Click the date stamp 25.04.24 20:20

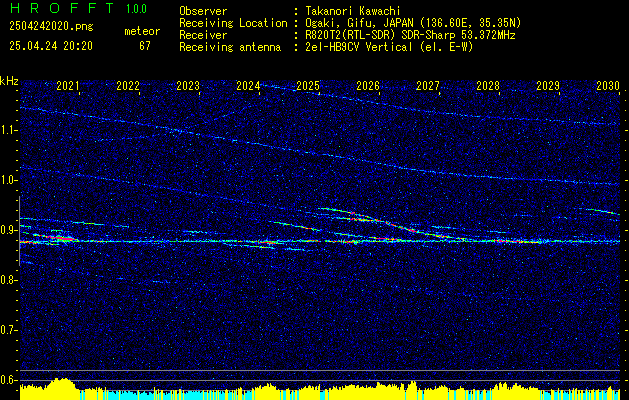pyautogui.click(x=51, y=46)
